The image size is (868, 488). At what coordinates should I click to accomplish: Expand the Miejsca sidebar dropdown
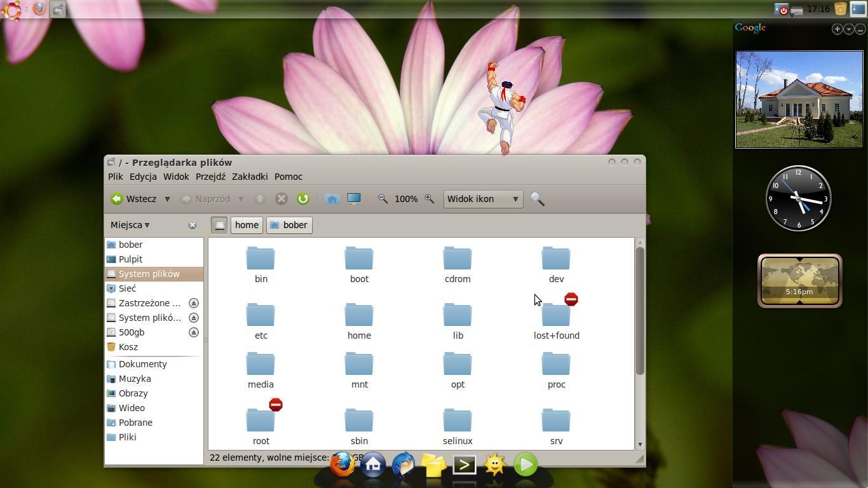coord(130,225)
